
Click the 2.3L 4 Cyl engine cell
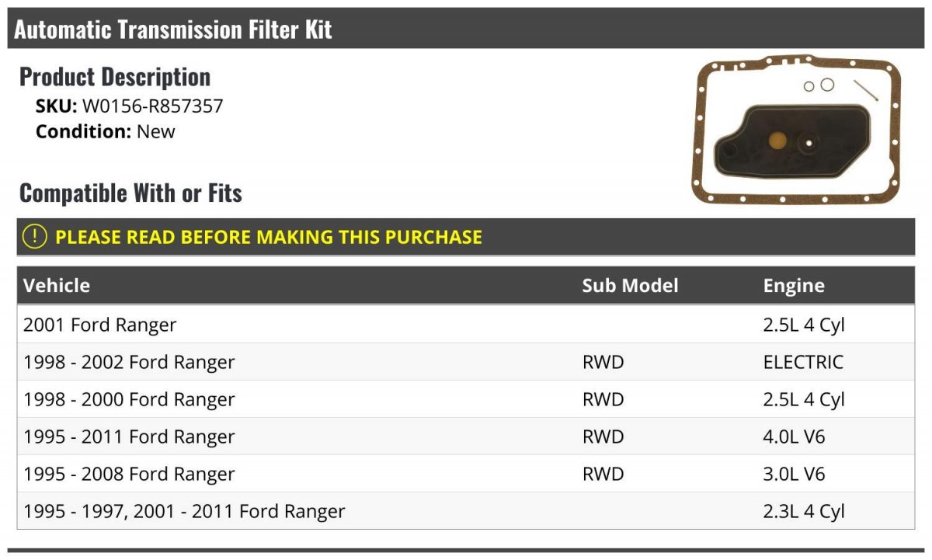(804, 511)
